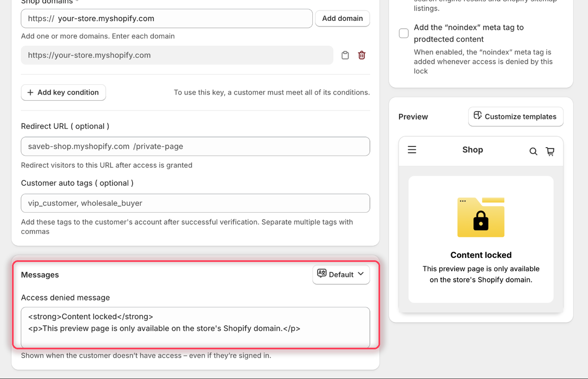Click the Add domain button
The width and height of the screenshot is (588, 379).
point(342,18)
